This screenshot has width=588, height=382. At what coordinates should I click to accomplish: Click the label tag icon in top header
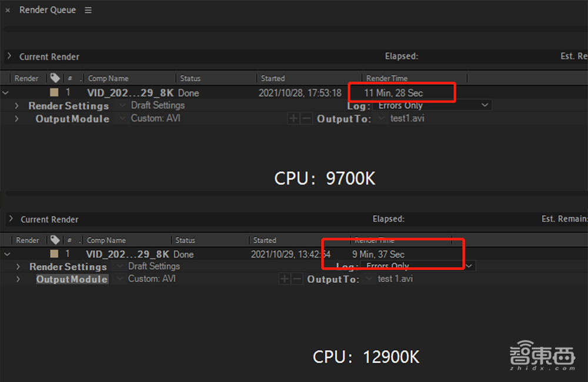(55, 78)
